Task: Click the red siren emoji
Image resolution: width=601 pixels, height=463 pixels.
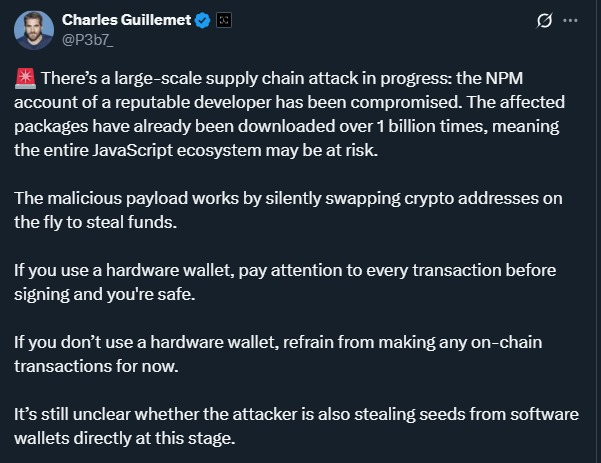Action: [x=25, y=79]
